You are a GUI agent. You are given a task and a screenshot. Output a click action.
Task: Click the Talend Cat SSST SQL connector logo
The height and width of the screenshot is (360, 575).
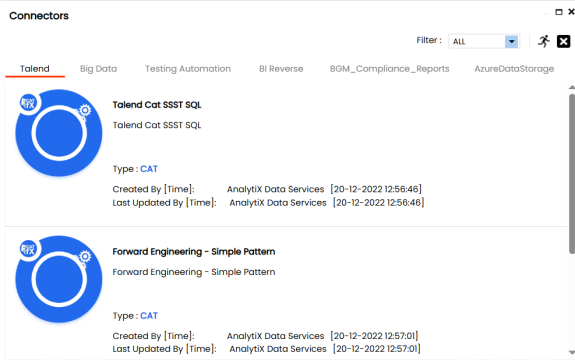click(59, 133)
